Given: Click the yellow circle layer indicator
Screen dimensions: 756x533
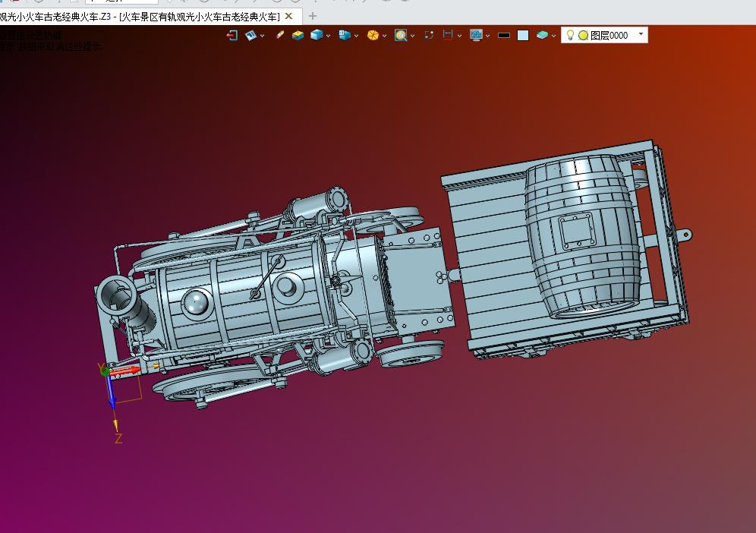Looking at the screenshot, I should pyautogui.click(x=583, y=35).
